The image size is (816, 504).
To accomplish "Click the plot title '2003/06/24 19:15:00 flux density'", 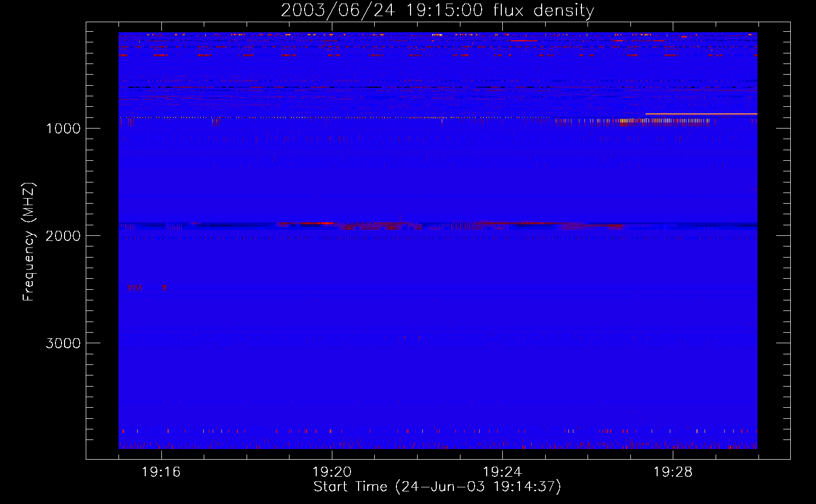I will (x=437, y=10).
